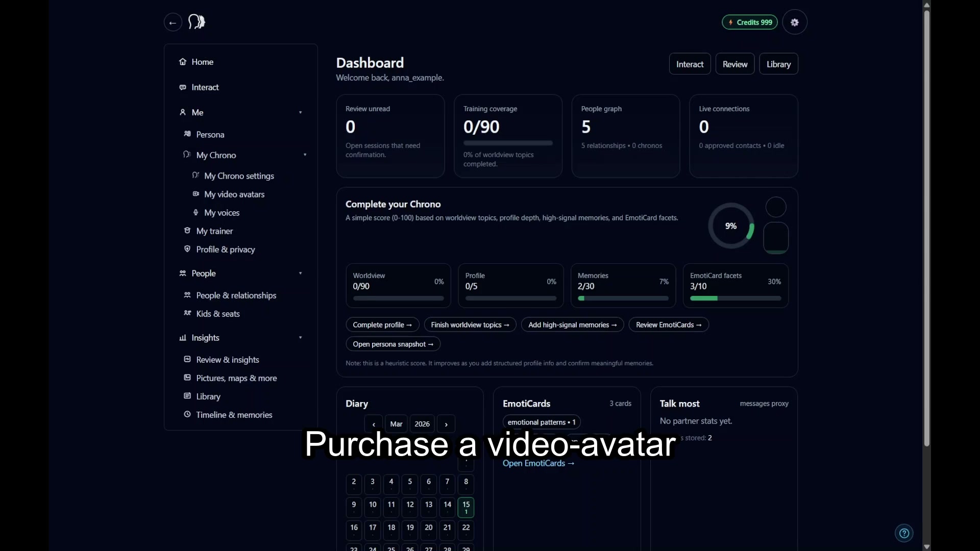Click the Worldview 0/90 tile
Viewport: 980px width, 551px height.
pos(398,285)
